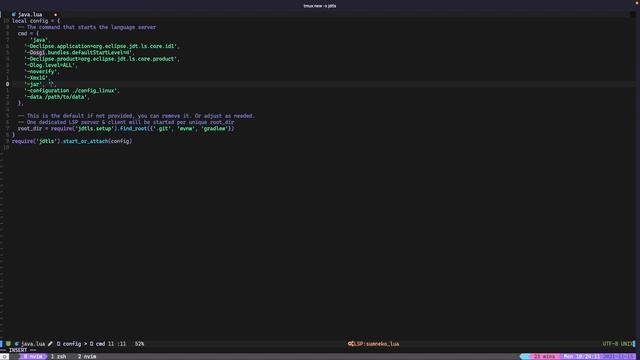Click the '.git' string
Image resolution: width=640 pixels, height=360 pixels.
coord(162,129)
